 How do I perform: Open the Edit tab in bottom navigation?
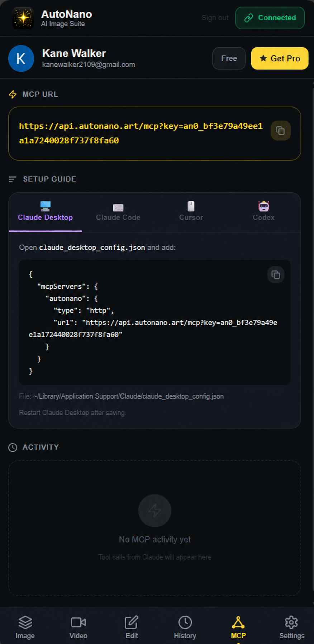point(132,627)
